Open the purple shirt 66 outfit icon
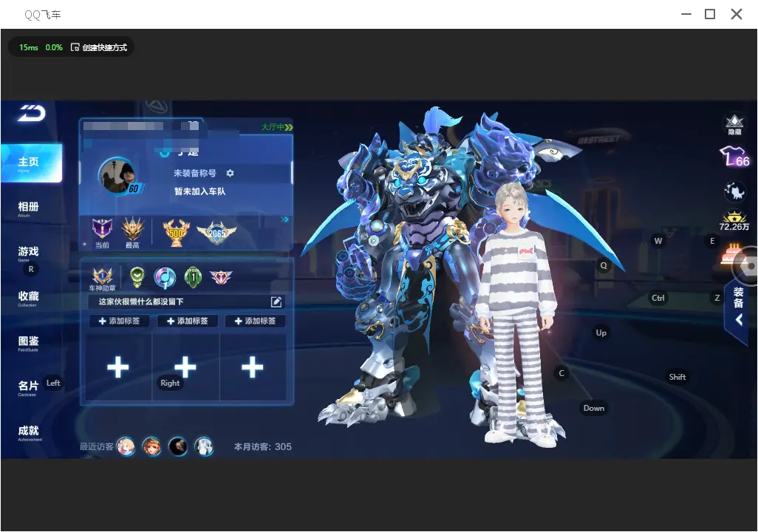This screenshot has height=532, width=758. 734,157
